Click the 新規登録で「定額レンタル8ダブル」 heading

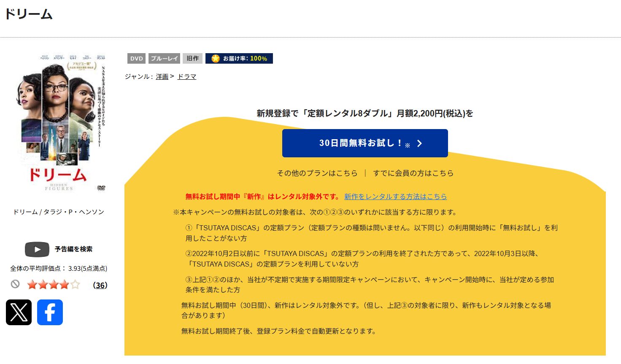point(365,113)
